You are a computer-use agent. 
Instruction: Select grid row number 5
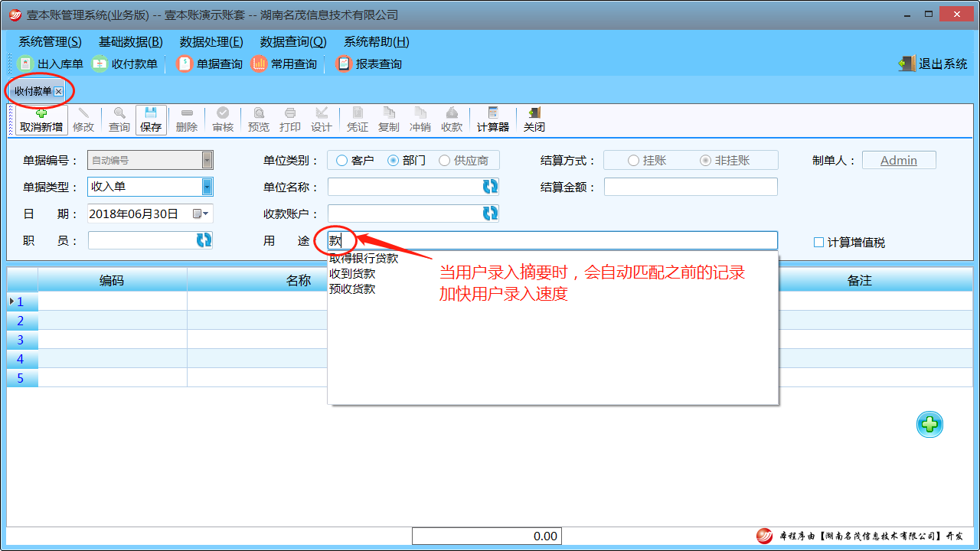21,378
